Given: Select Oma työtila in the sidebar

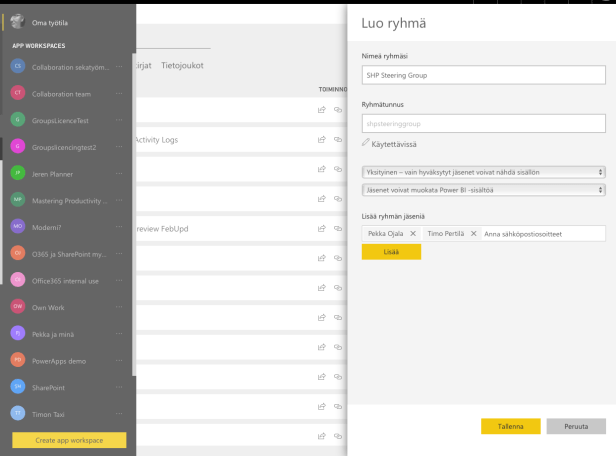Looking at the screenshot, I should pos(50,23).
